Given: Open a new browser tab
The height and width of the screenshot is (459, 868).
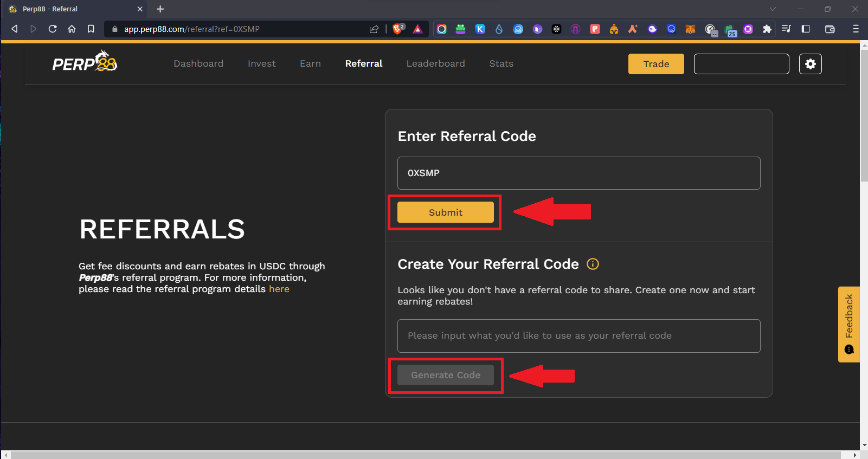Looking at the screenshot, I should (x=160, y=9).
